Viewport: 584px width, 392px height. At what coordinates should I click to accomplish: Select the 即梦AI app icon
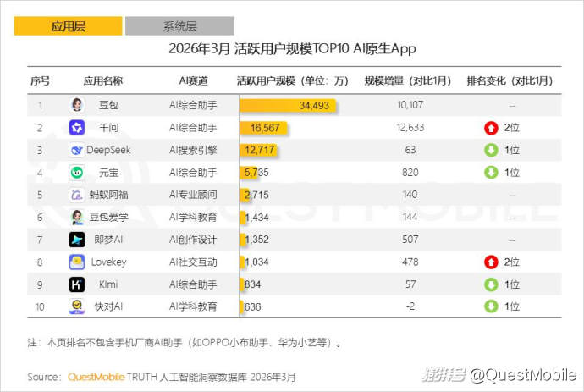point(77,240)
